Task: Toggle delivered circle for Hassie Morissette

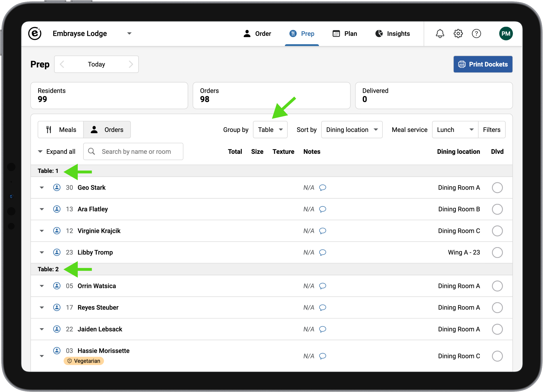Action: coord(497,356)
